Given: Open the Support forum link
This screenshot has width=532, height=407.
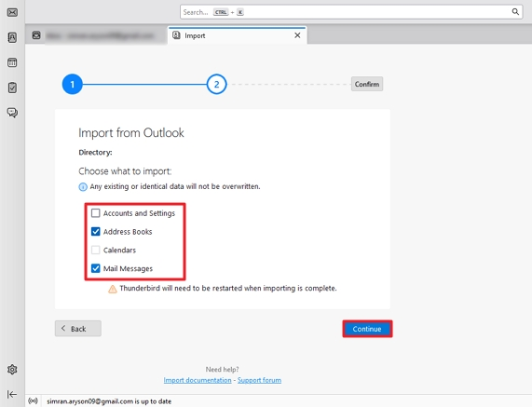Looking at the screenshot, I should [259, 380].
